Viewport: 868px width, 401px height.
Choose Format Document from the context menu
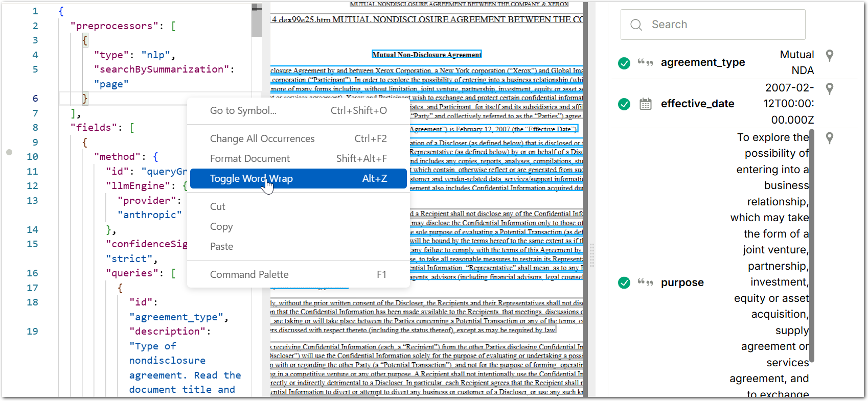pyautogui.click(x=298, y=158)
